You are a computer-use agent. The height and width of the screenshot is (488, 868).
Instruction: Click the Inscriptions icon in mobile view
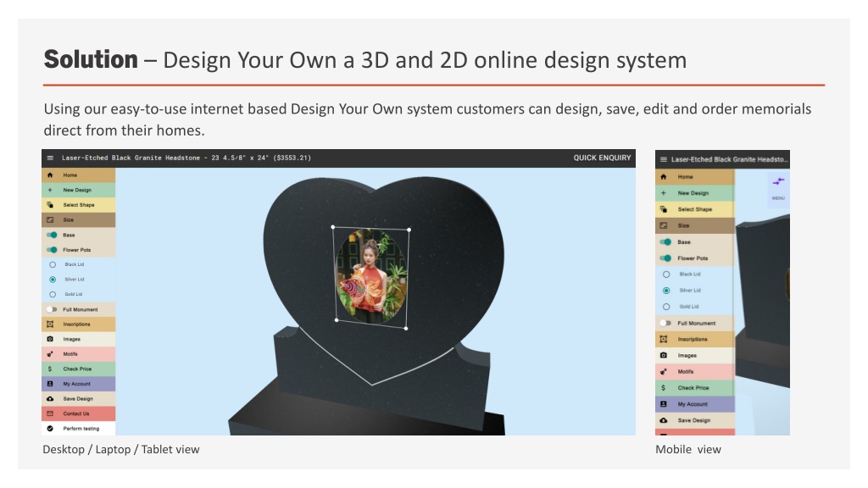(x=663, y=339)
